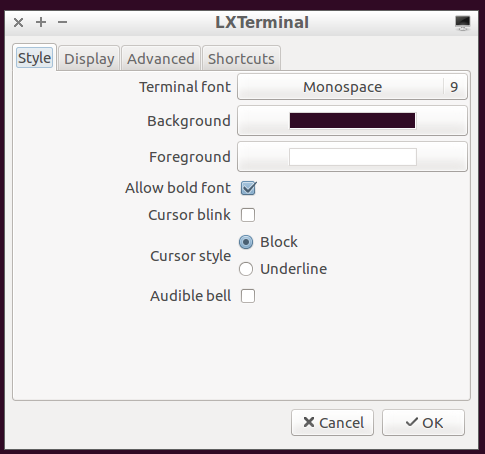Viewport: 485px width, 454px height.
Task: Click the font size 9 field
Action: [x=454, y=87]
